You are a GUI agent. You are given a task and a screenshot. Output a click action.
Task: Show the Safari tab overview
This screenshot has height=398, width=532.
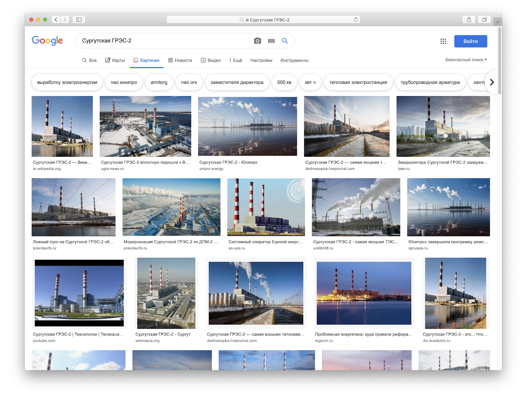(x=484, y=20)
